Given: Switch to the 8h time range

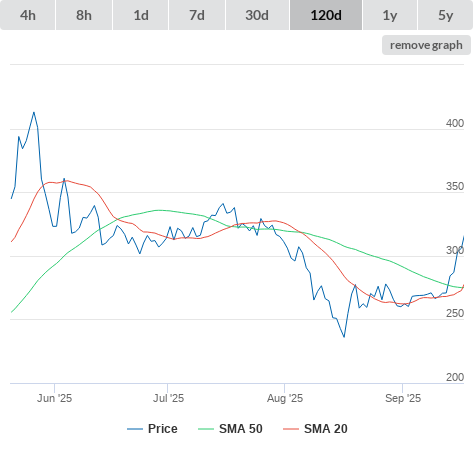Looking at the screenshot, I should click(x=84, y=15).
